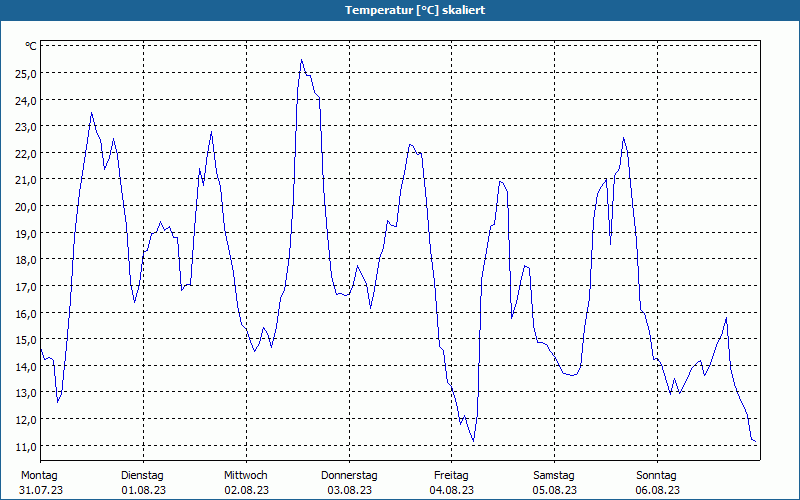Click the Montag day label
The image size is (800, 500).
(x=39, y=476)
